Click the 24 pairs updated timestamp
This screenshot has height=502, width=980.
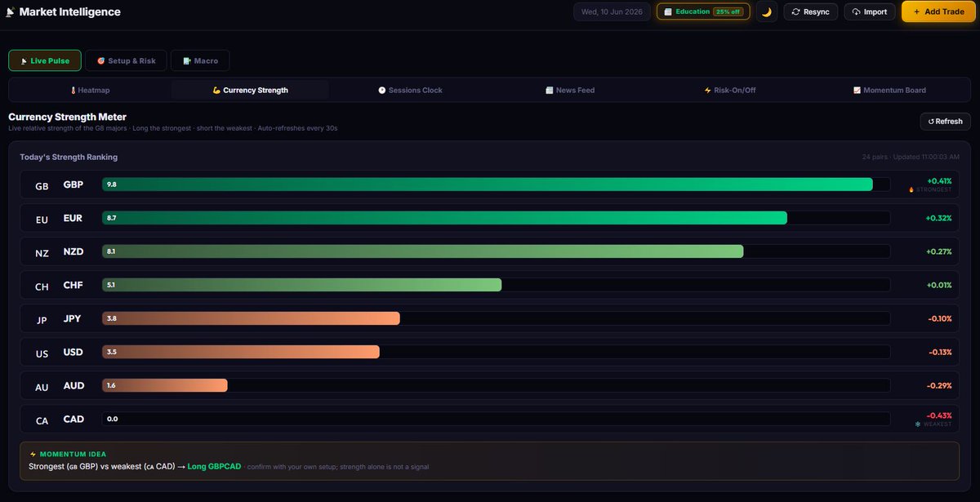point(911,157)
